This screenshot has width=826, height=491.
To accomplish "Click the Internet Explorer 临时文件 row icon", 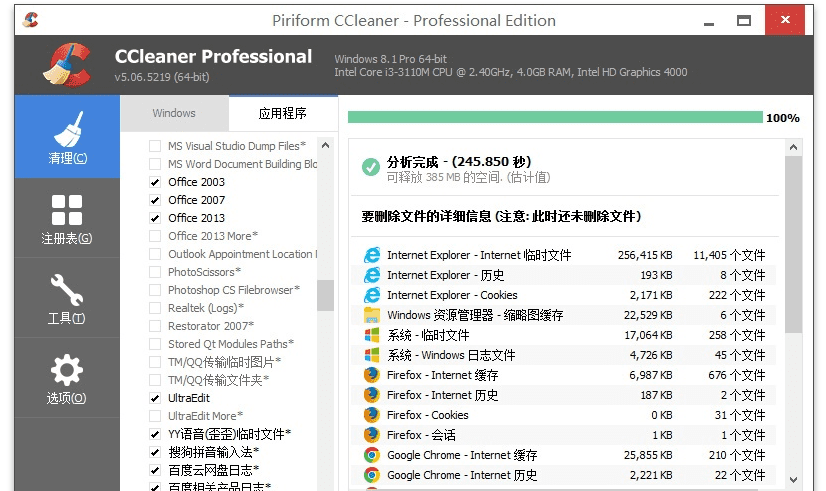I will click(x=372, y=255).
